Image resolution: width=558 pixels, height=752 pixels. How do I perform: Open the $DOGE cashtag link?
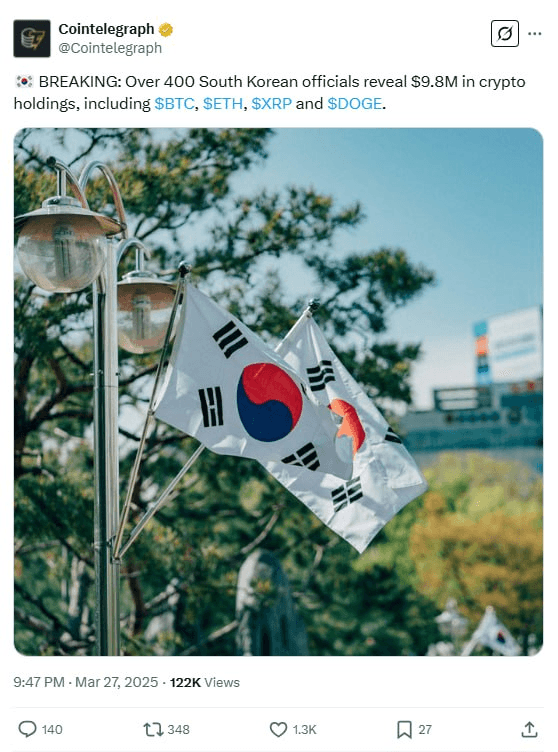(355, 104)
